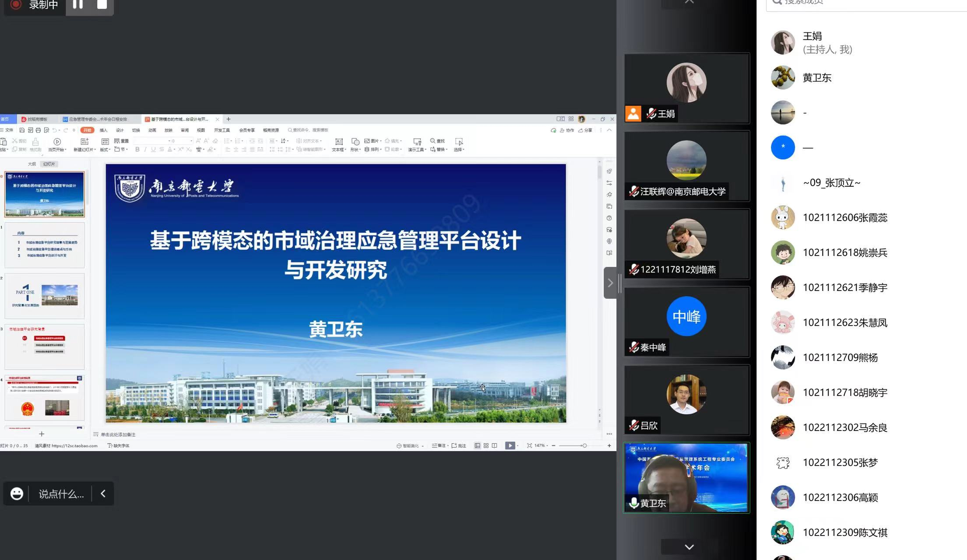Select the PART ONE slide thumbnail
The image size is (967, 560).
(44, 296)
